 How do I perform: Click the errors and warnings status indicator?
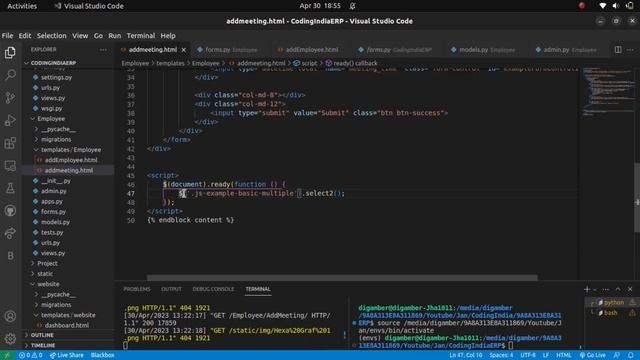pos(31,355)
